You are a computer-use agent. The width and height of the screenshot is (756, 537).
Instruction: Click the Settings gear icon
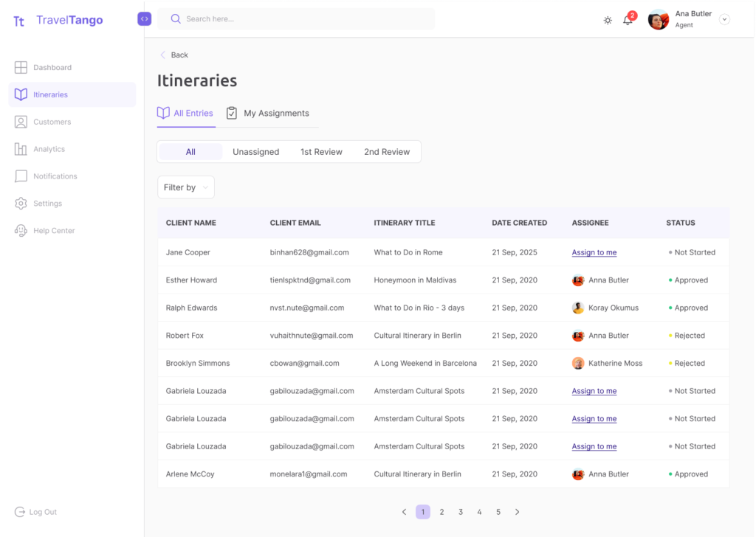tap(21, 204)
